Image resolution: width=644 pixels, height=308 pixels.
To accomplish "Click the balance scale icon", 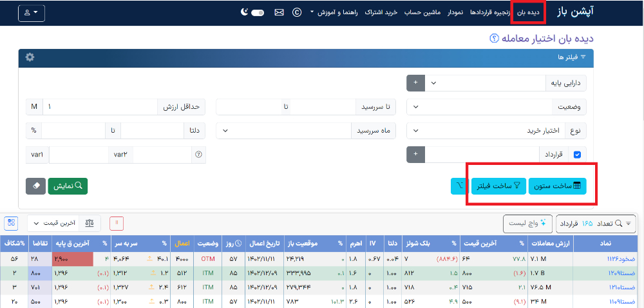I will coord(89,223).
